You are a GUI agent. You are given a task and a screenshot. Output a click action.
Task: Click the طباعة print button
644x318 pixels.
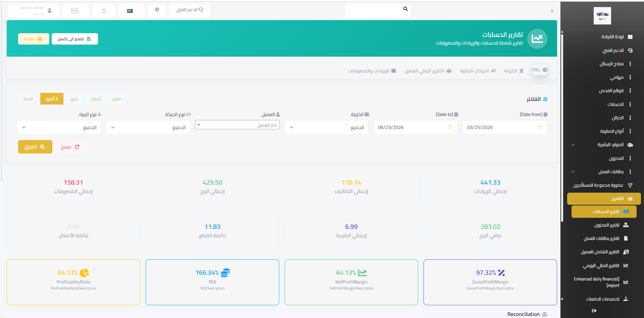point(34,39)
